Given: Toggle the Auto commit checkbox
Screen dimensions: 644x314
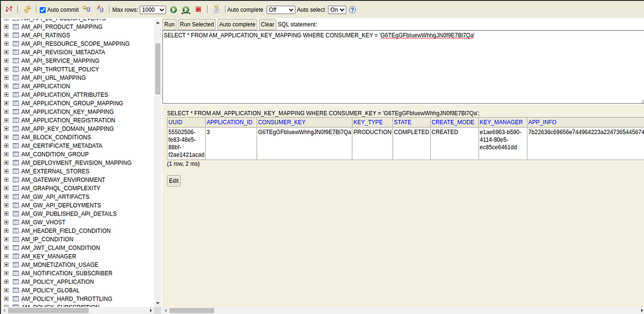Looking at the screenshot, I should (43, 10).
